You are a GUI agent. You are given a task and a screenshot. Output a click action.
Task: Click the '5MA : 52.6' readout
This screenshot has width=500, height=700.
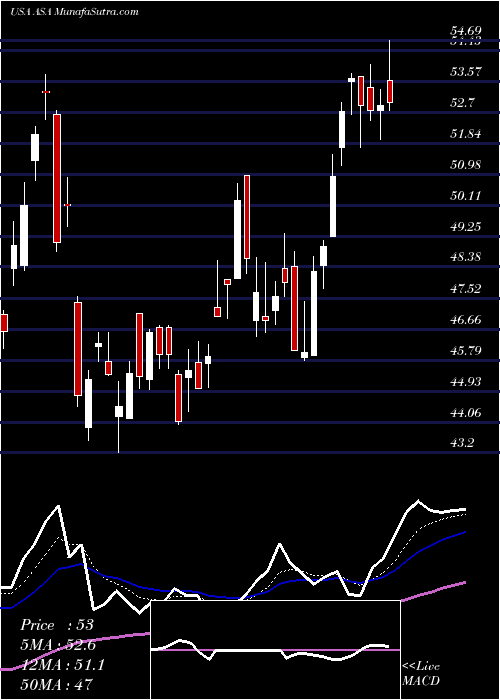tap(58, 645)
